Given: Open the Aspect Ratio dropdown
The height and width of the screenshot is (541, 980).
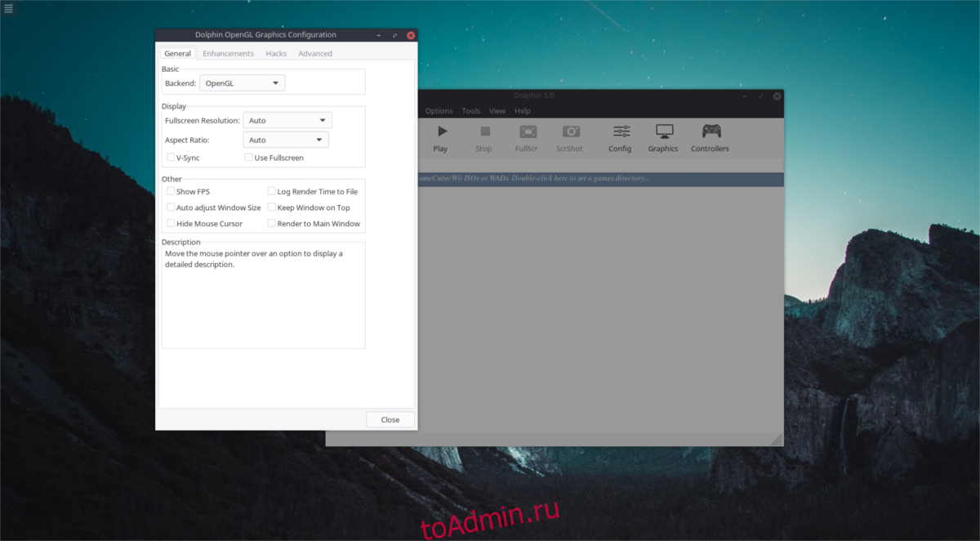Looking at the screenshot, I should (286, 140).
